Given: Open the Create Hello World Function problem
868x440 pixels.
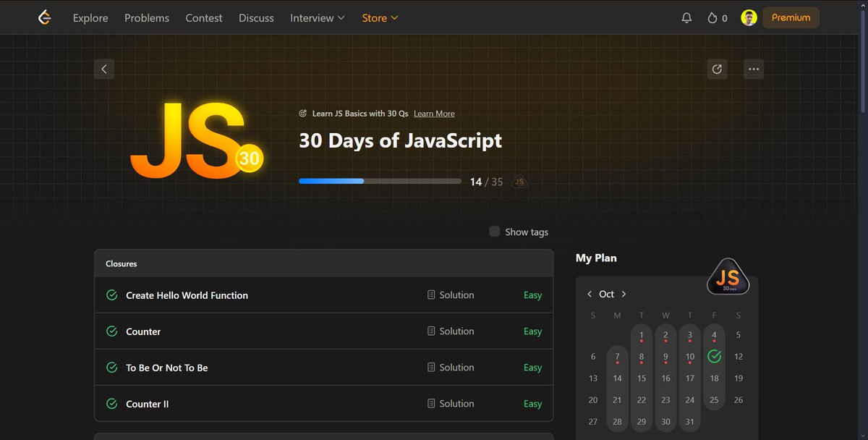Looking at the screenshot, I should 187,295.
